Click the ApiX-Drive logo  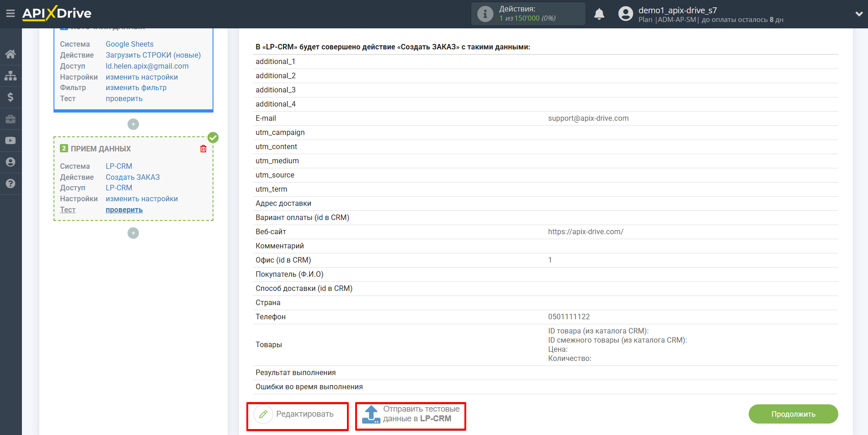(57, 13)
